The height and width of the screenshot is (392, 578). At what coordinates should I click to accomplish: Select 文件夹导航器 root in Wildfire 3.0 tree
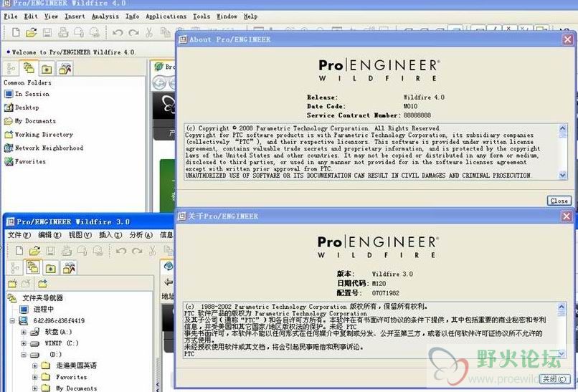[x=35, y=297]
